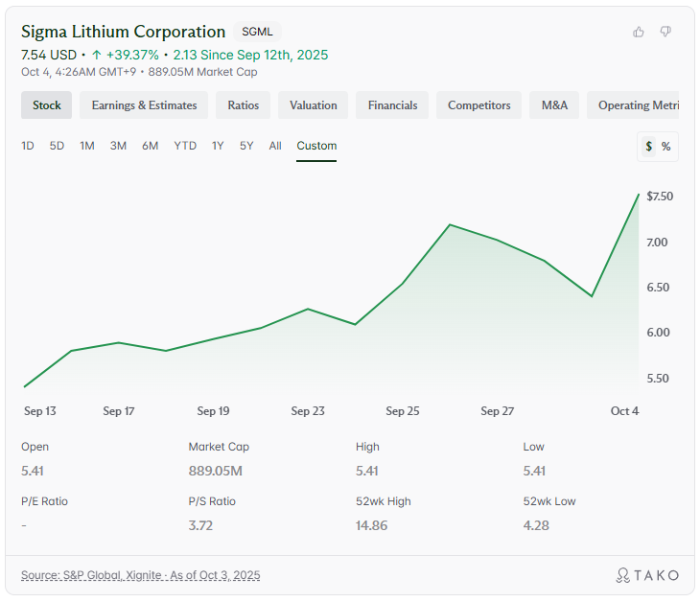Screen dimensions: 700x602
Task: Open the Stock tab
Action: point(46,105)
